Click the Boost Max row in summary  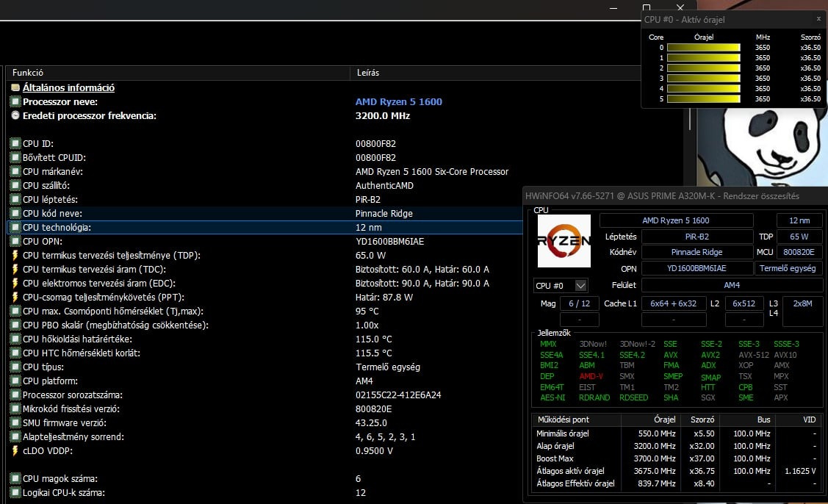click(x=677, y=458)
